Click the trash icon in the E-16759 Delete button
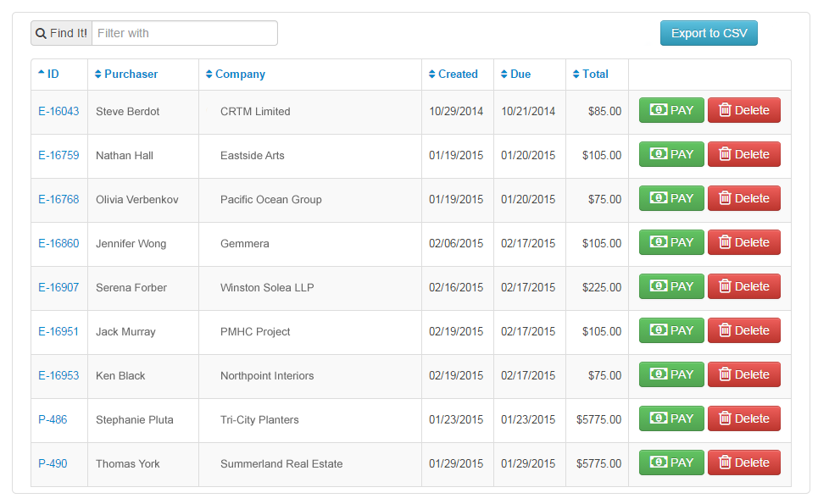Image resolution: width=818 pixels, height=504 pixels. point(725,154)
